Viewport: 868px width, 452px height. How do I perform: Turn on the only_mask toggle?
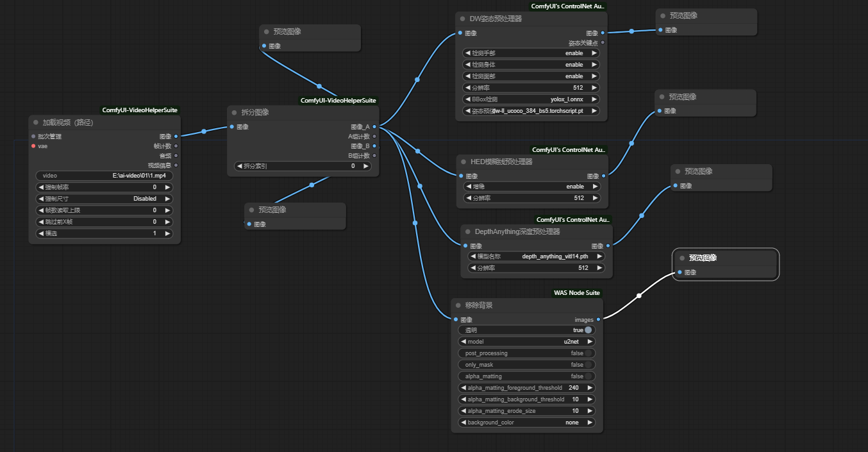(588, 365)
